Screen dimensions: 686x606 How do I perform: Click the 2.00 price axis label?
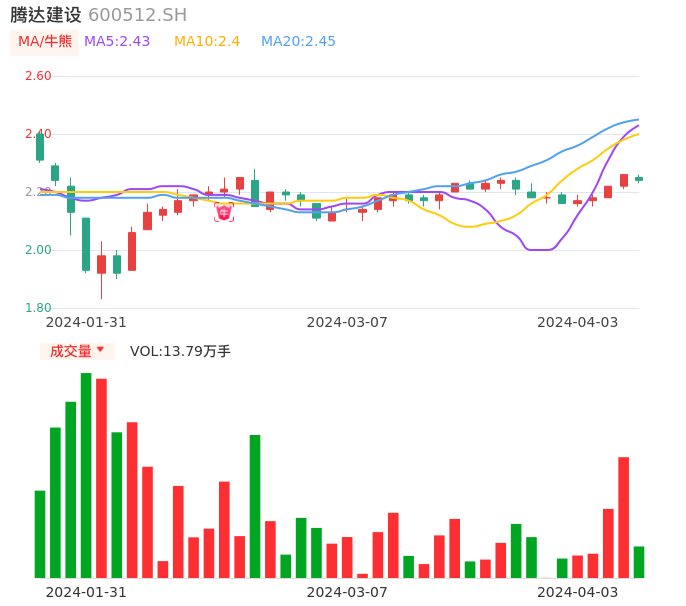coord(38,250)
